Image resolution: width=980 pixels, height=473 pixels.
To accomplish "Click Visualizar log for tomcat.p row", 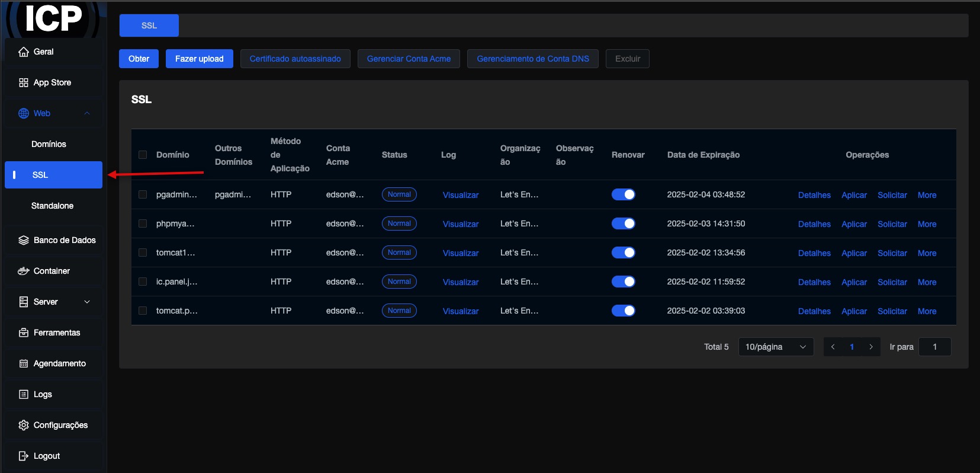I will (x=461, y=311).
